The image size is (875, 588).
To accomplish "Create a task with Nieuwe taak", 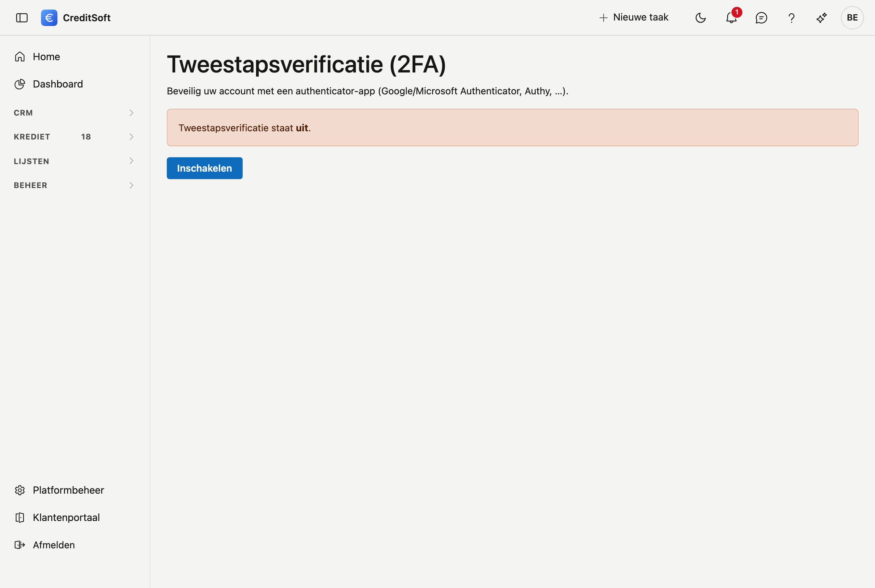I will click(x=634, y=17).
